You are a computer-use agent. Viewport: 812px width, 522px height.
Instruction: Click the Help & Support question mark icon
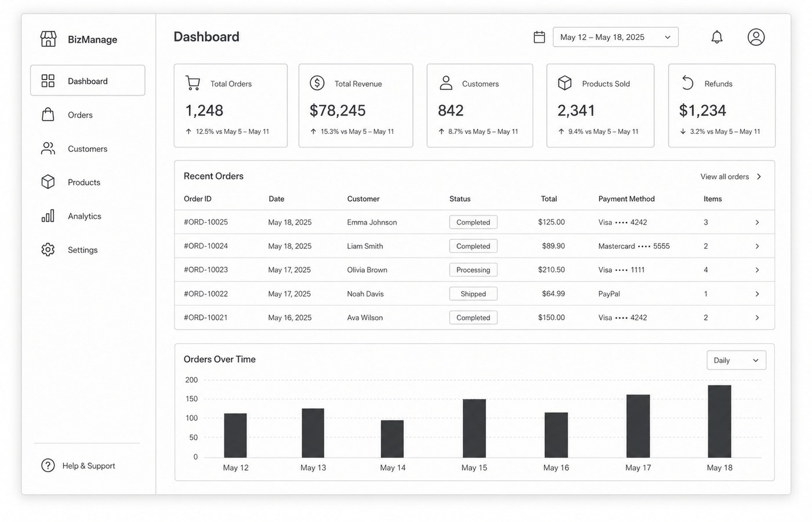[x=48, y=465]
